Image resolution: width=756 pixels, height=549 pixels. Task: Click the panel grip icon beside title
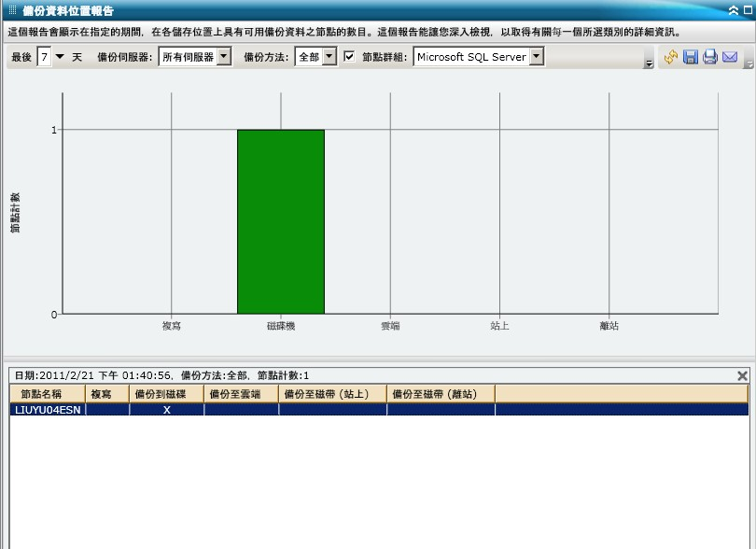coord(13,10)
